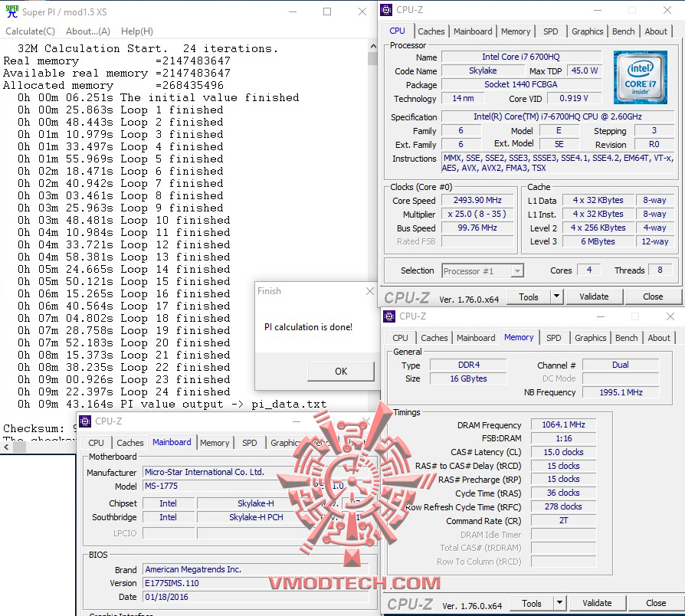
Task: Select SPD tab in Memory CPU-Z window
Action: click(553, 338)
